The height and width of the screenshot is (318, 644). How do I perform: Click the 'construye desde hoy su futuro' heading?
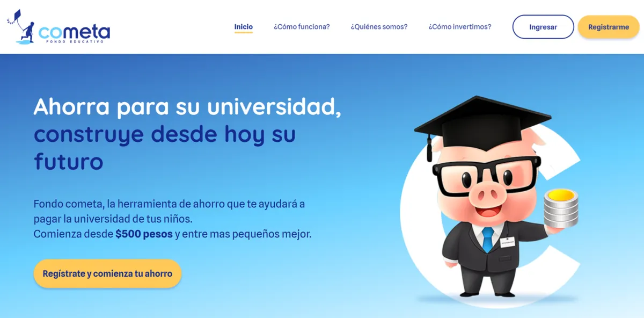pyautogui.click(x=164, y=148)
